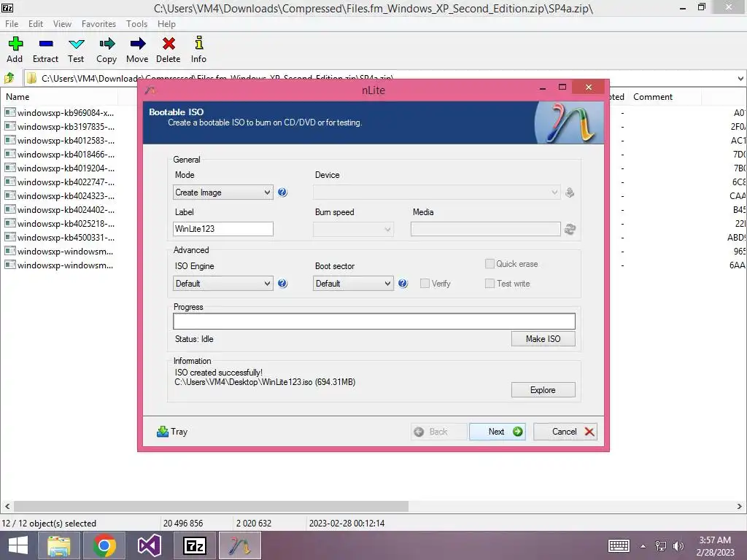Open the Burn speed dropdown
The image size is (747, 560).
pyautogui.click(x=353, y=229)
